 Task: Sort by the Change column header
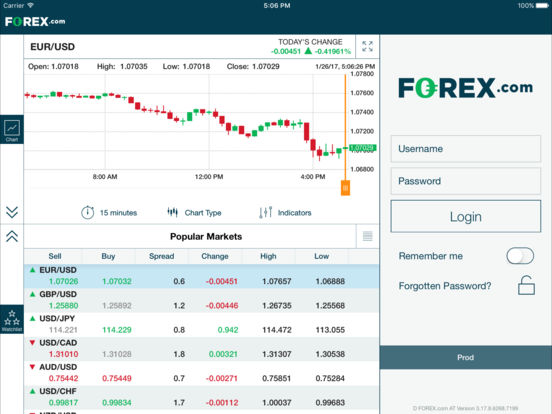215,256
